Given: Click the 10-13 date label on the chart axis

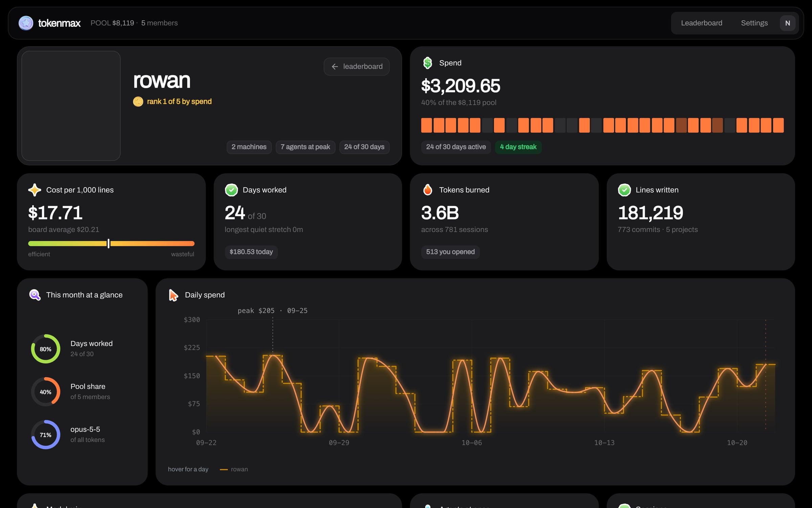Looking at the screenshot, I should click(x=604, y=443).
